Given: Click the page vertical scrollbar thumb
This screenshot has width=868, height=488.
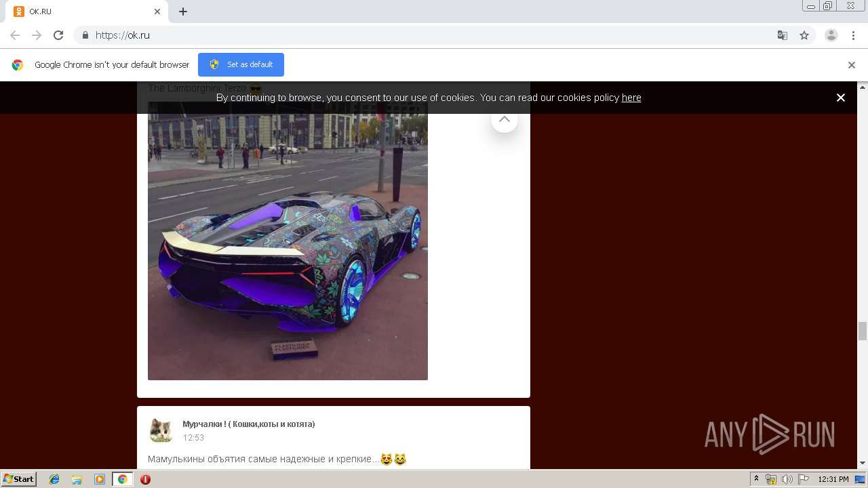Looking at the screenshot, I should (863, 331).
